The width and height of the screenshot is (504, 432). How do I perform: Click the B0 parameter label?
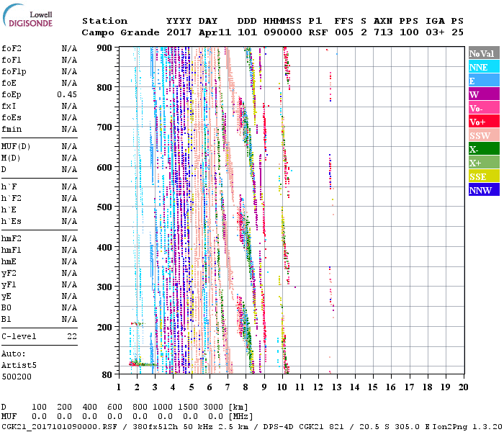(x=6, y=307)
